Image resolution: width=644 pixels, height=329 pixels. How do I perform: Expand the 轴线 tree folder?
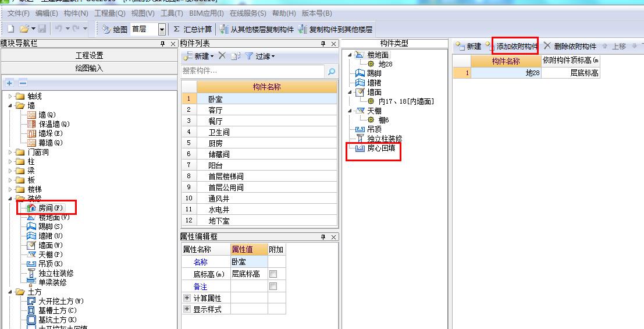click(x=10, y=96)
